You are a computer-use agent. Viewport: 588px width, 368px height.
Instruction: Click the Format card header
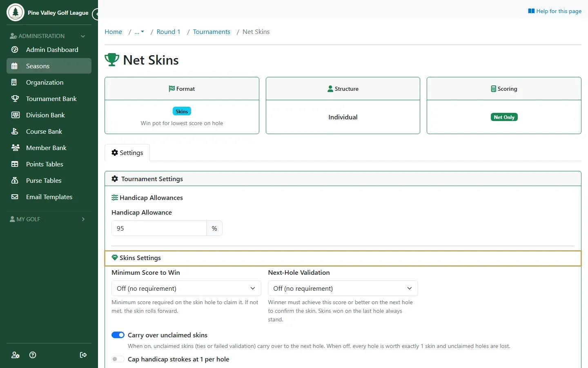(x=182, y=89)
